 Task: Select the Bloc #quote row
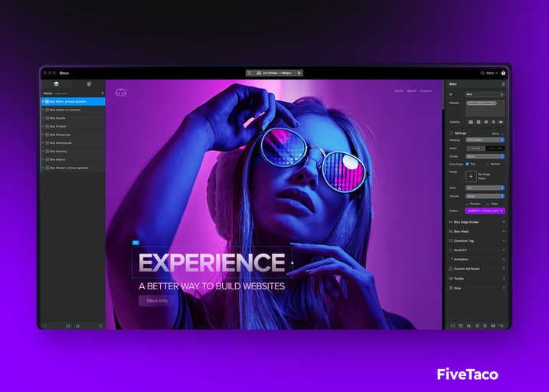click(74, 119)
